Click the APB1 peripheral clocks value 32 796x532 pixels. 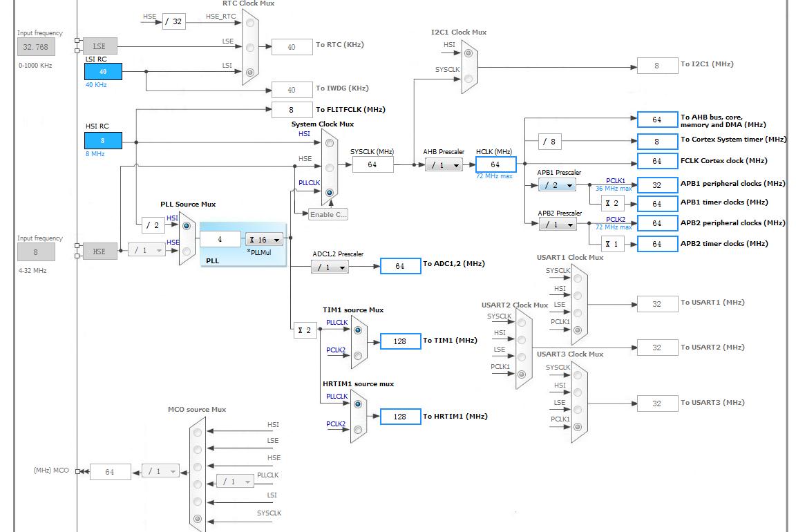tap(657, 185)
